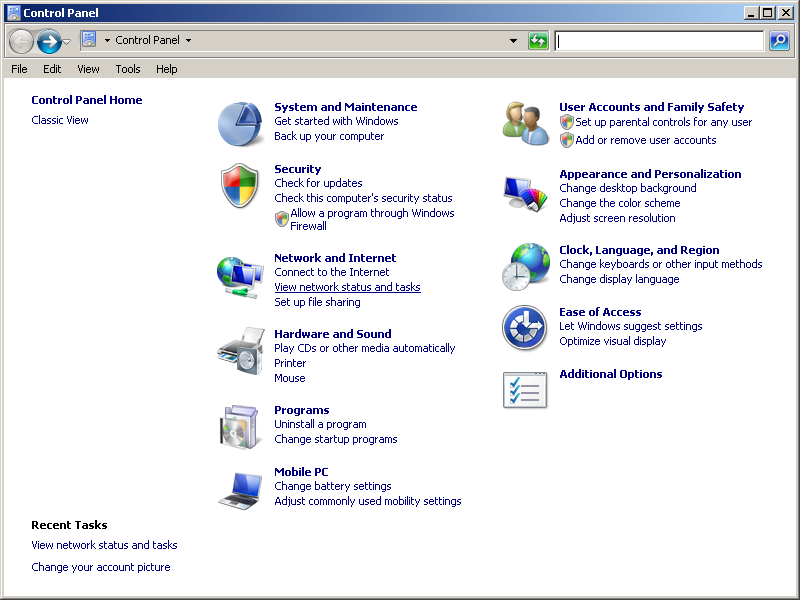Maximize the Control Panel window
This screenshot has height=600, width=800.
767,13
